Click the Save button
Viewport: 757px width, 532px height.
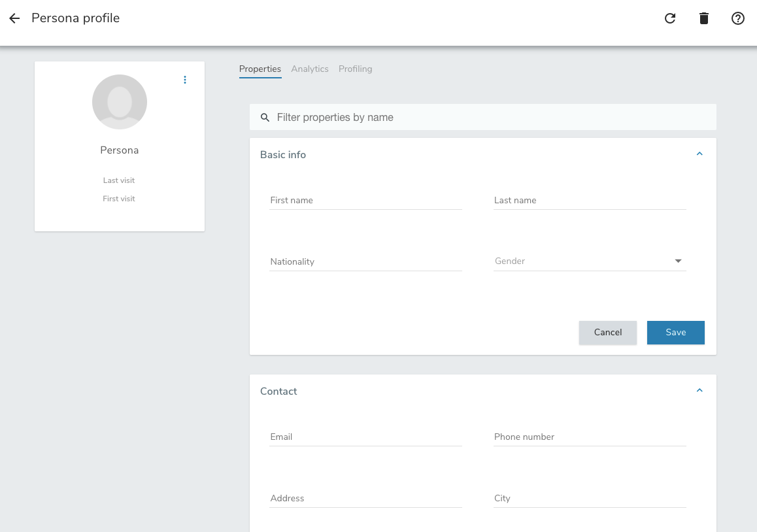tap(675, 333)
